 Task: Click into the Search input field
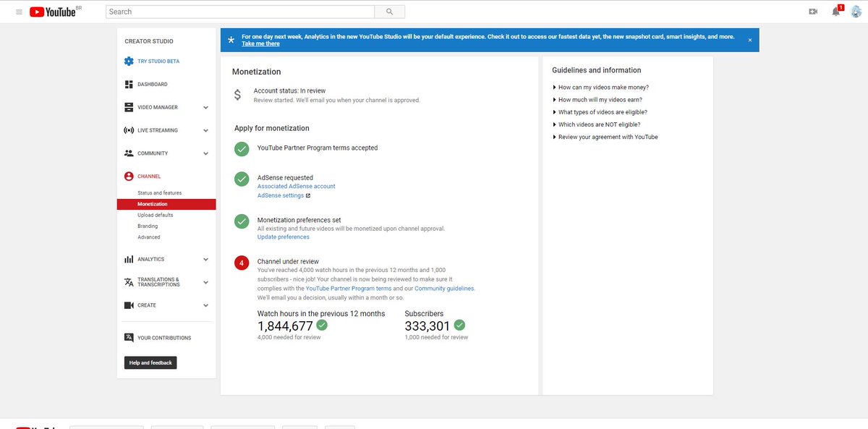pos(240,12)
